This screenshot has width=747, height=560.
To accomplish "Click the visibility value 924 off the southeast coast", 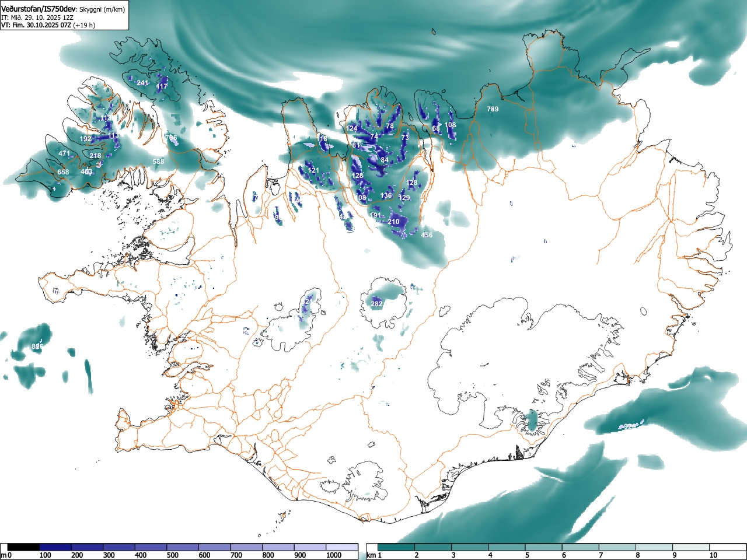I will 630,426.
